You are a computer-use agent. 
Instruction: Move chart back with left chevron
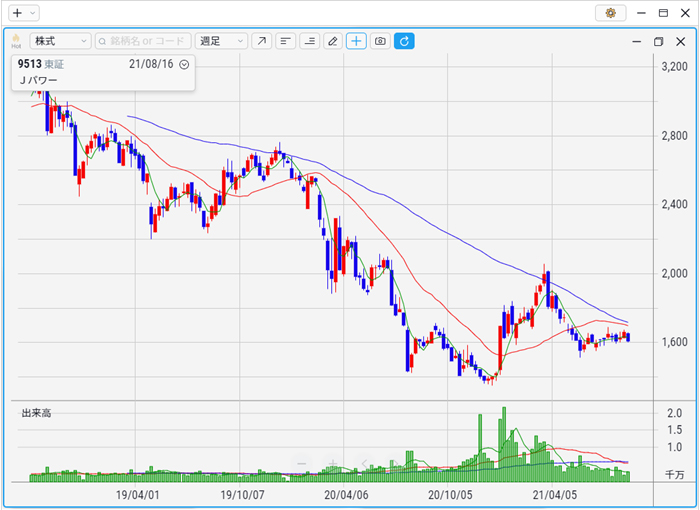364,464
